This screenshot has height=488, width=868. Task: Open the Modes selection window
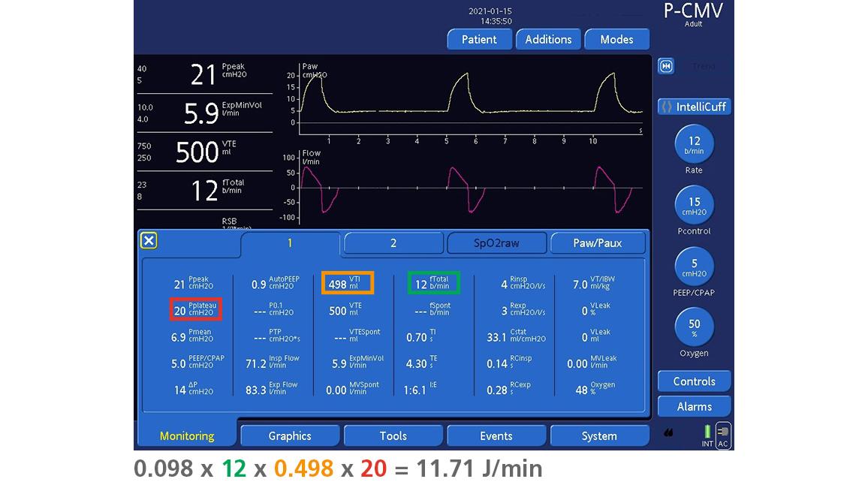616,39
